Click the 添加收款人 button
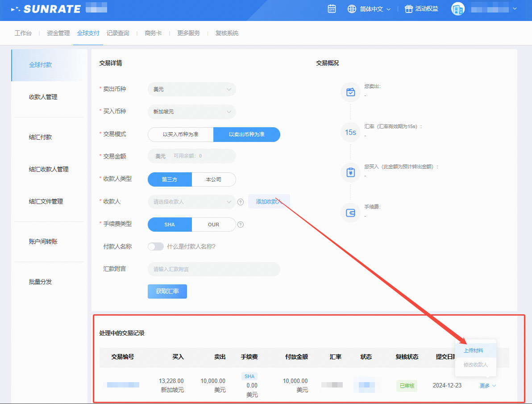Image resolution: width=532 pixels, height=404 pixels. tap(269, 202)
